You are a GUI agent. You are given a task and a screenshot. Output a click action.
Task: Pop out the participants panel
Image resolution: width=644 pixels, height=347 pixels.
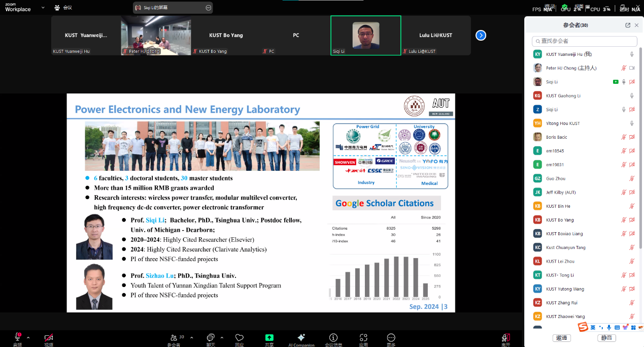pos(628,25)
